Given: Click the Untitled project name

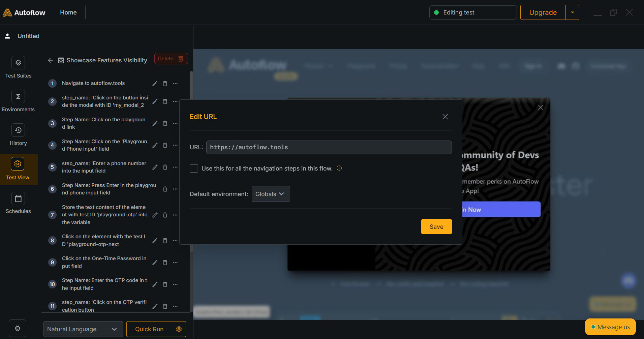Looking at the screenshot, I should tap(28, 36).
